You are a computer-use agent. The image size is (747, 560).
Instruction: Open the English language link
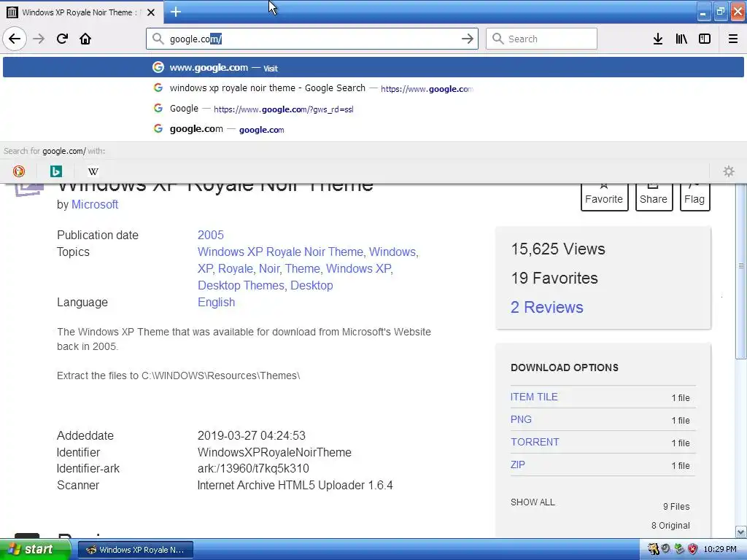[x=216, y=302]
